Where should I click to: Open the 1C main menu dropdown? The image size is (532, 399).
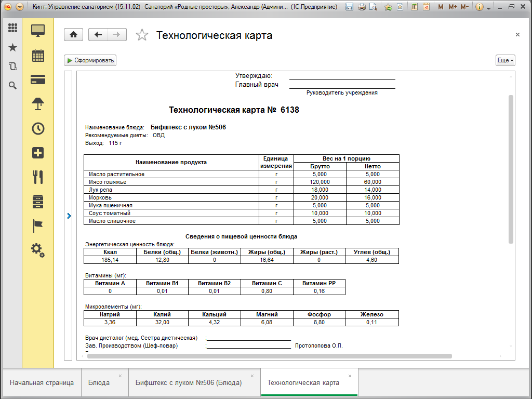(20, 7)
